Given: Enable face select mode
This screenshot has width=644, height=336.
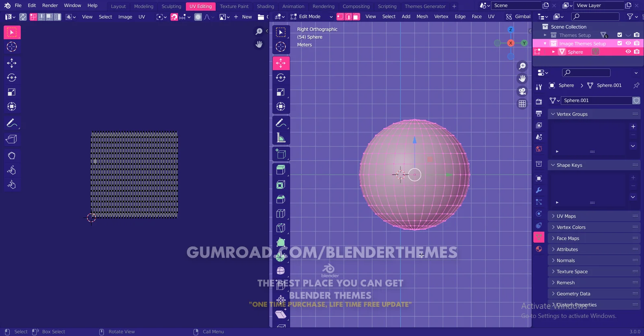Looking at the screenshot, I should [x=356, y=17].
